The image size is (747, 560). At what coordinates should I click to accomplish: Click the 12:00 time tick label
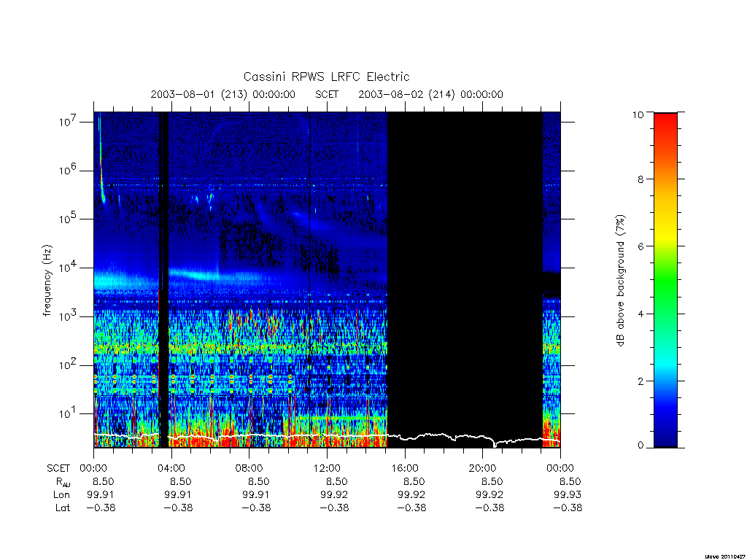[x=328, y=468]
